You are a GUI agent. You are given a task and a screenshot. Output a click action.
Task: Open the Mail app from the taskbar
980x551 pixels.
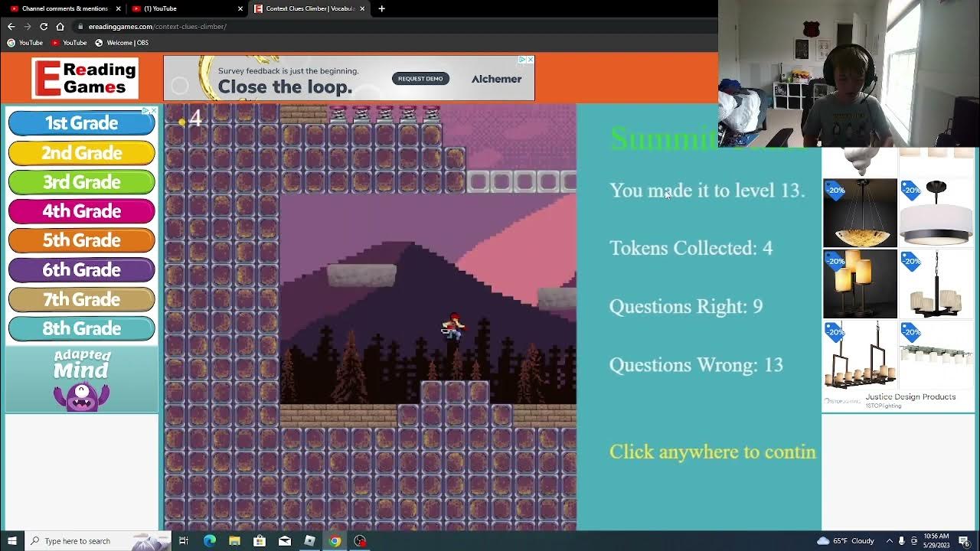[x=285, y=541]
